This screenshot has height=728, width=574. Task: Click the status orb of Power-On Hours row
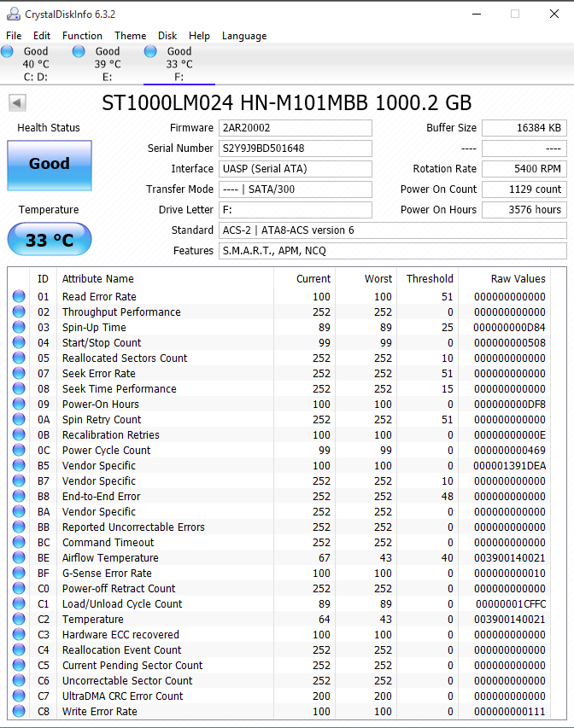19,404
